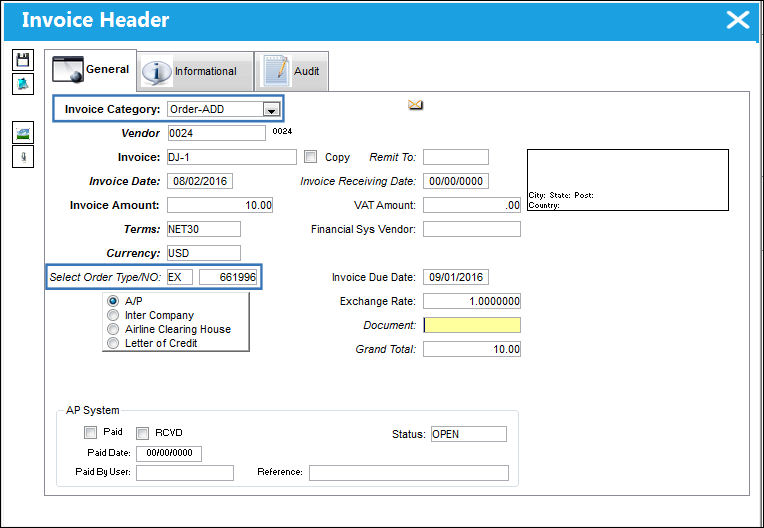
Task: Click the Grand Total field
Action: click(x=472, y=349)
